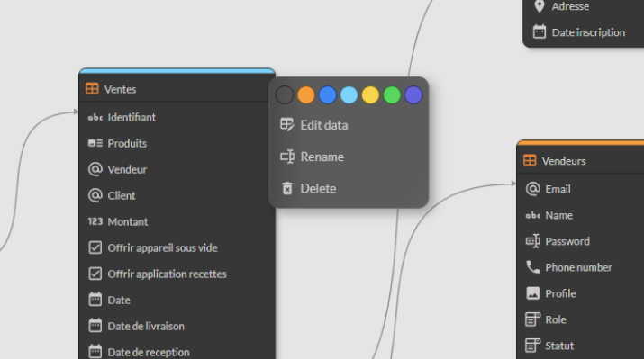Choose Edit data in context menu
Viewport: 644px width, 359px height.
(349, 125)
